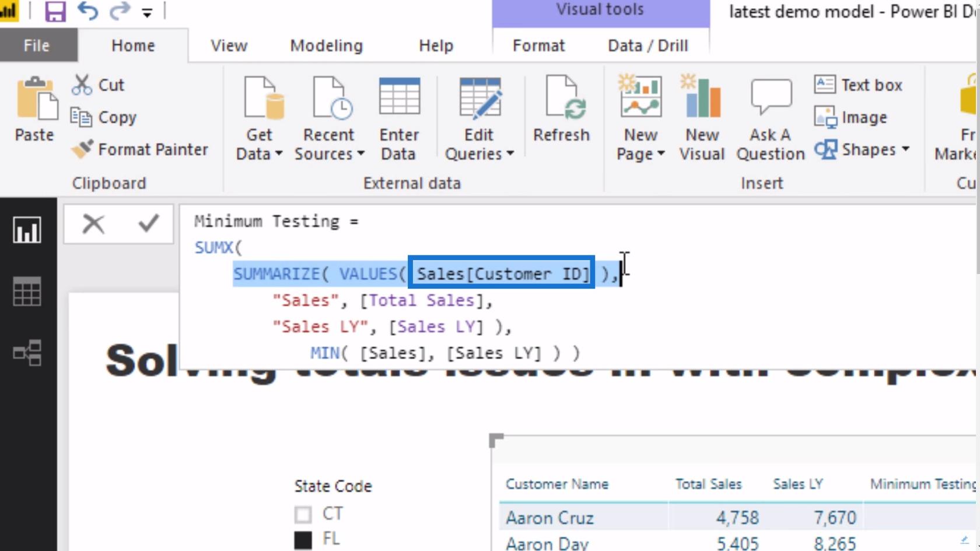Screen dimensions: 980x551
Task: Insert a Text box
Action: click(x=858, y=85)
